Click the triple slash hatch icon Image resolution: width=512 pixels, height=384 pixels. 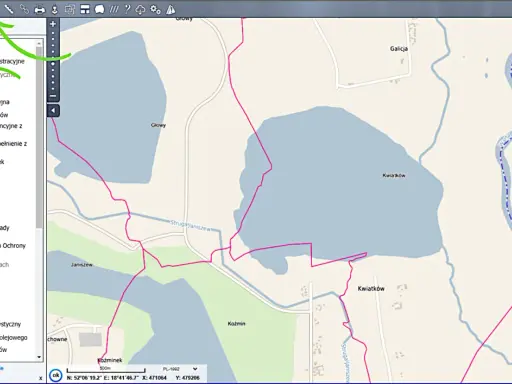[x=114, y=9]
